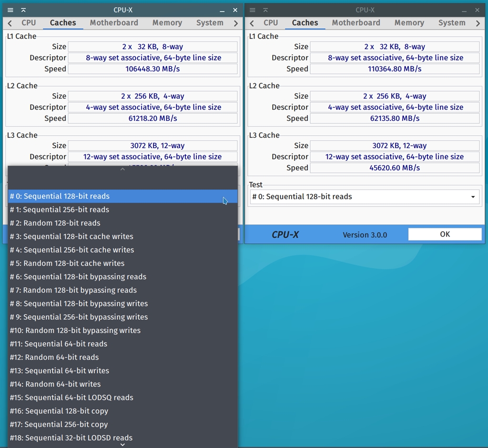Click keep-above icon in left CPU-X titlebar
This screenshot has height=448, width=488.
[23, 10]
